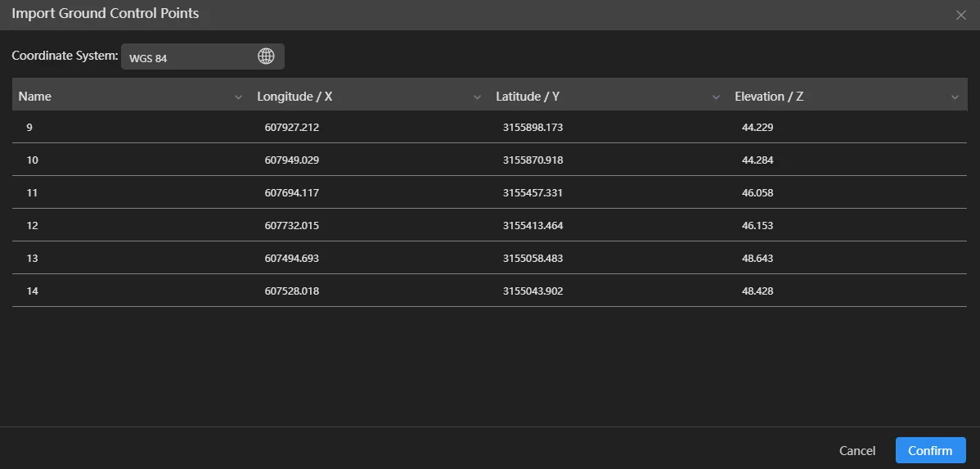Click elevation value 44.229

(x=757, y=128)
